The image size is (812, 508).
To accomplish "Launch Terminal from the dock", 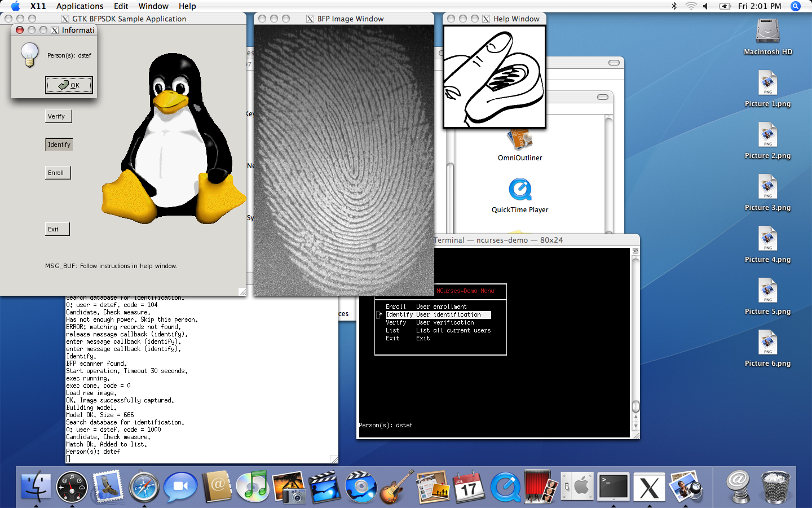I will pos(613,487).
